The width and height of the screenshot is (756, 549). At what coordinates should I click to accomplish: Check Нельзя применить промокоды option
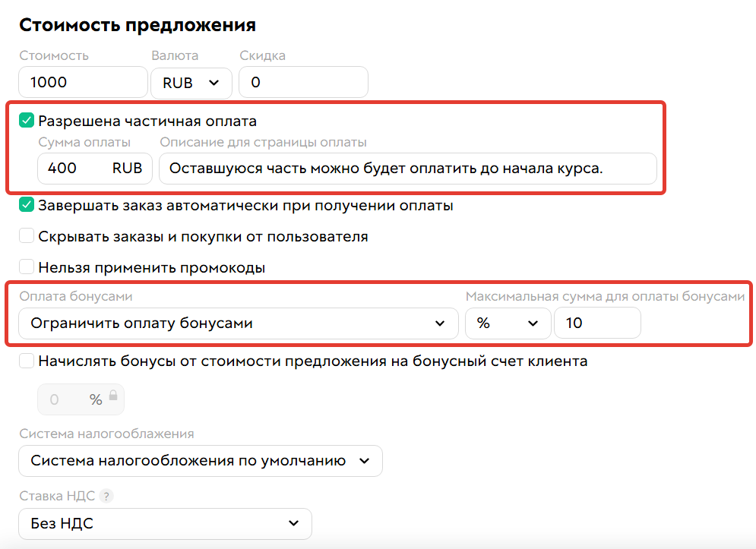pos(27,267)
